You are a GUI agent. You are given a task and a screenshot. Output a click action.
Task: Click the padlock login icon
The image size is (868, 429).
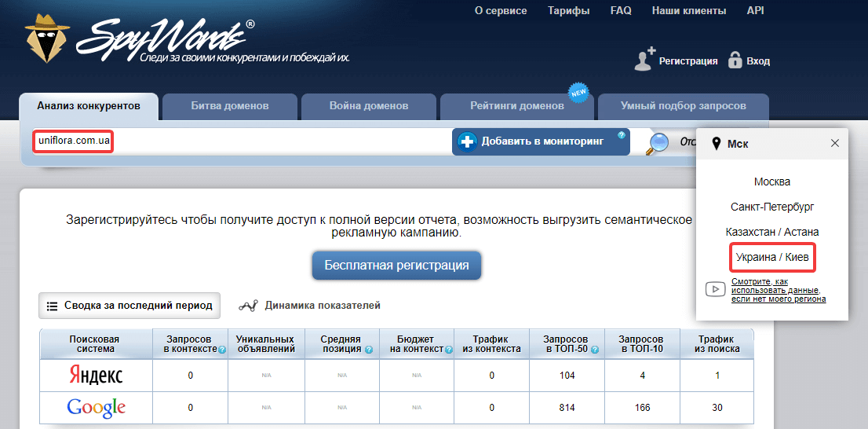735,60
